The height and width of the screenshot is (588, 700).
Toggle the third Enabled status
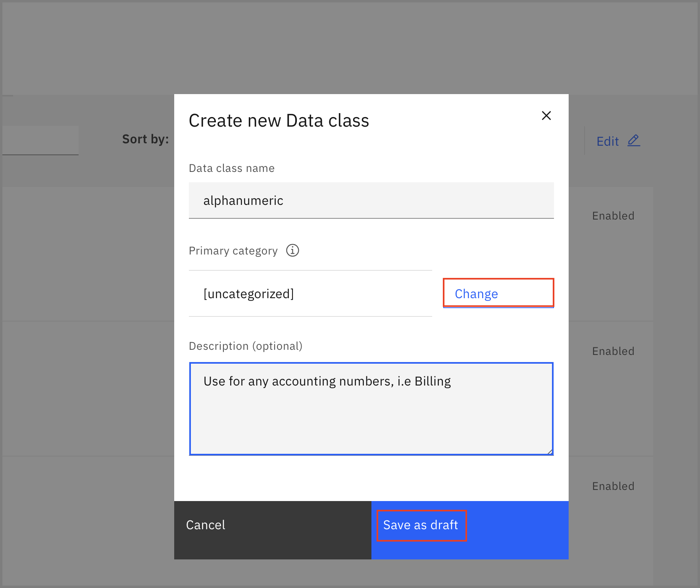click(613, 486)
